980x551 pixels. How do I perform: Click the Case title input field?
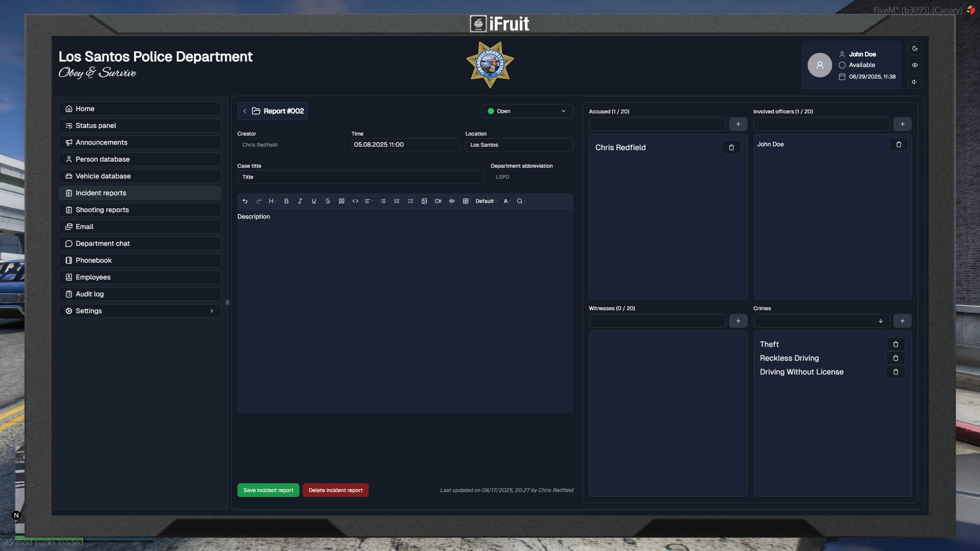[x=360, y=177]
